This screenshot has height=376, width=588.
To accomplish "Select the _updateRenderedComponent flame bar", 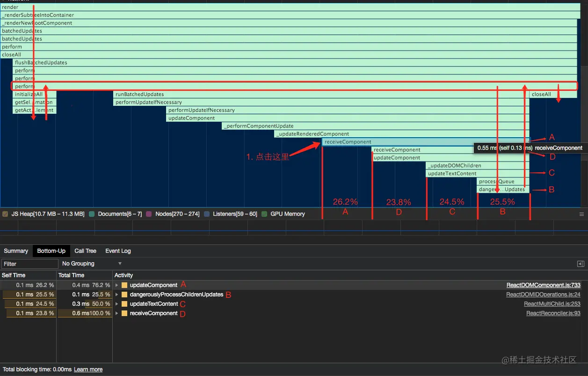I will click(402, 134).
